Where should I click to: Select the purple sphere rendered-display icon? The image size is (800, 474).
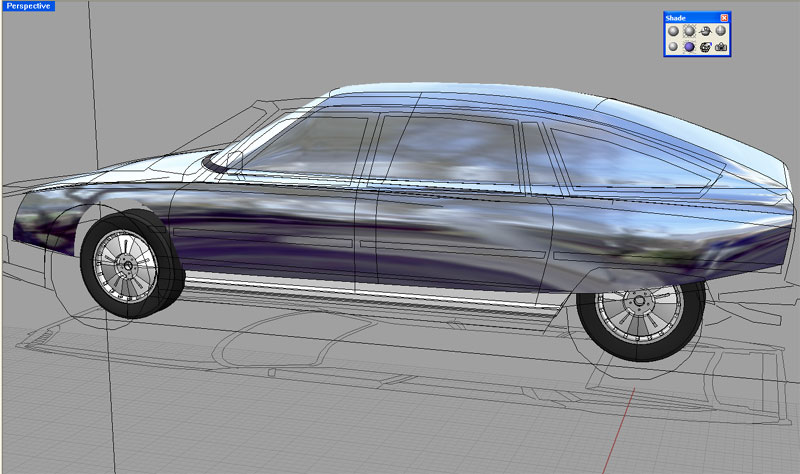pos(689,47)
